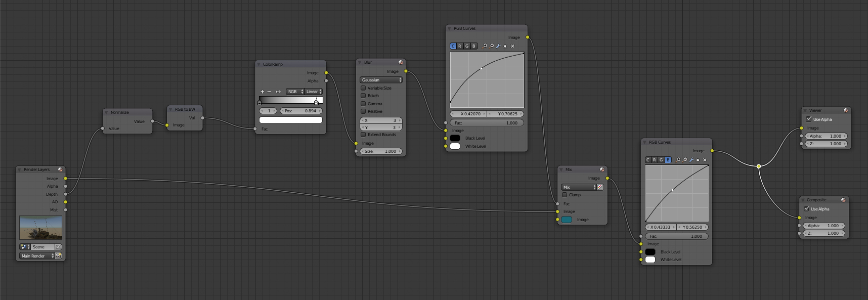
Task: Select B channel in first RGB Curves
Action: click(x=474, y=46)
